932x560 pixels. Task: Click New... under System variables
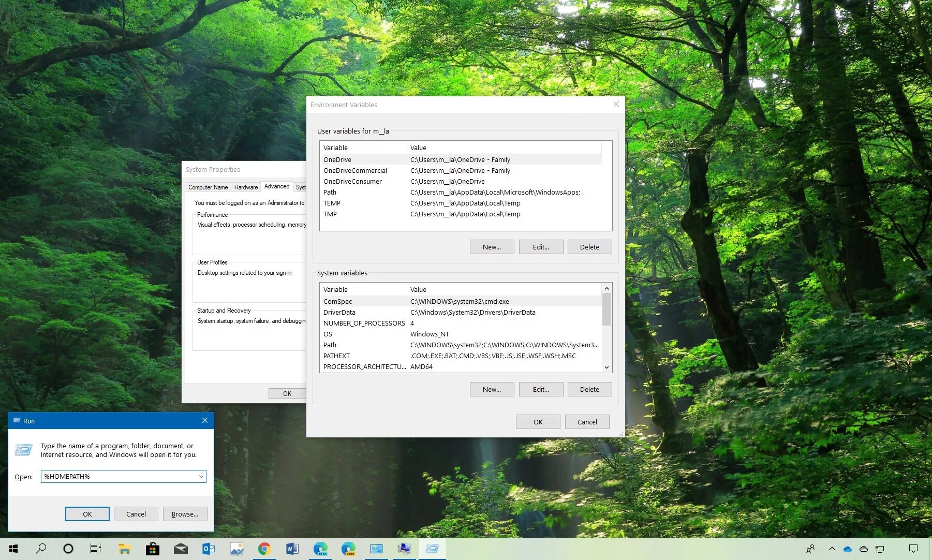click(492, 389)
